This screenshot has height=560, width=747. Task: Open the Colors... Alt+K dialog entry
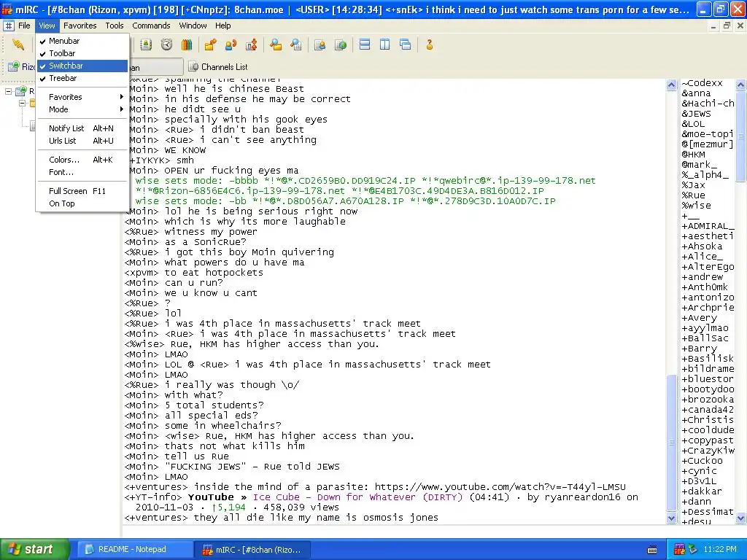pos(82,160)
